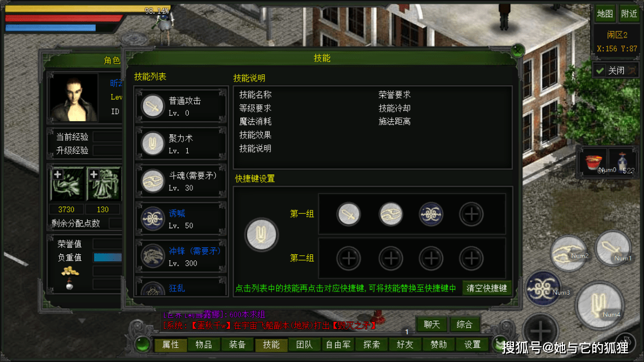Click the 剩余分配点数 label
This screenshot has height=362, width=644.
tap(76, 223)
